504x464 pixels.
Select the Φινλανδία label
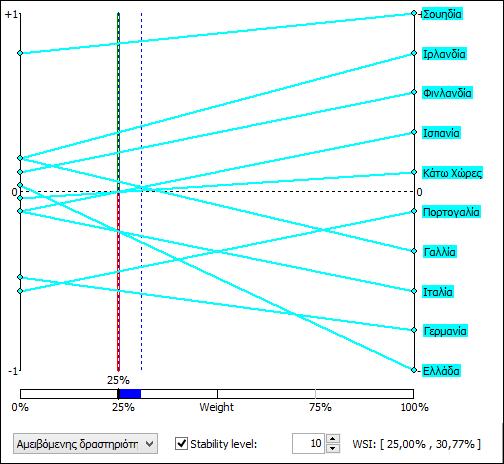447,93
